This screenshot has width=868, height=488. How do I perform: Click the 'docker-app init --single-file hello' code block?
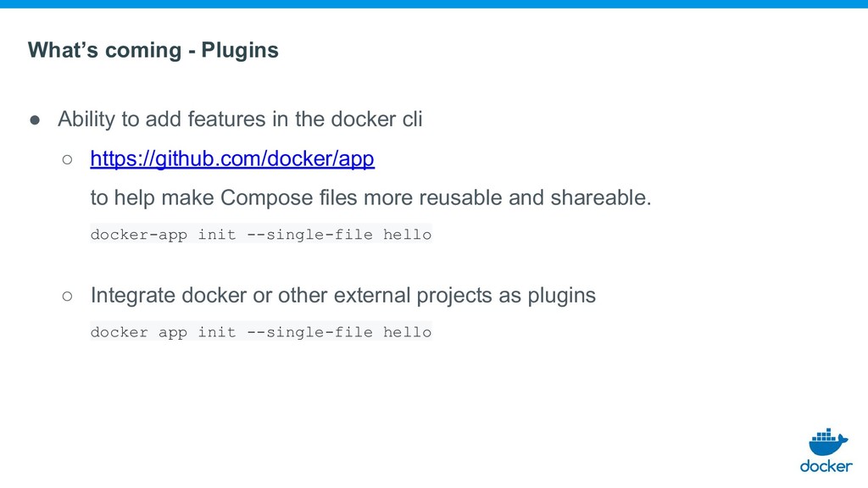coord(261,234)
